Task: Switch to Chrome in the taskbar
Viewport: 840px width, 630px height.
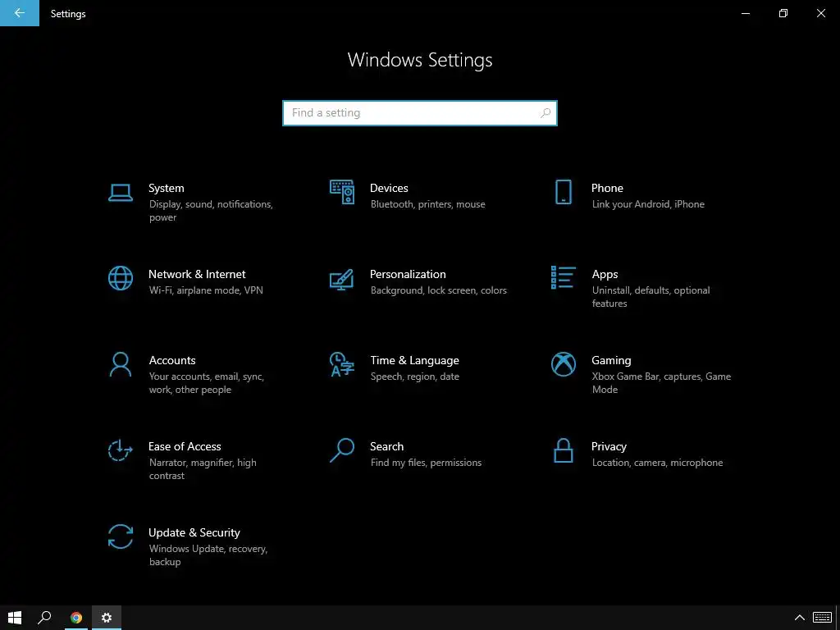Action: [76, 618]
